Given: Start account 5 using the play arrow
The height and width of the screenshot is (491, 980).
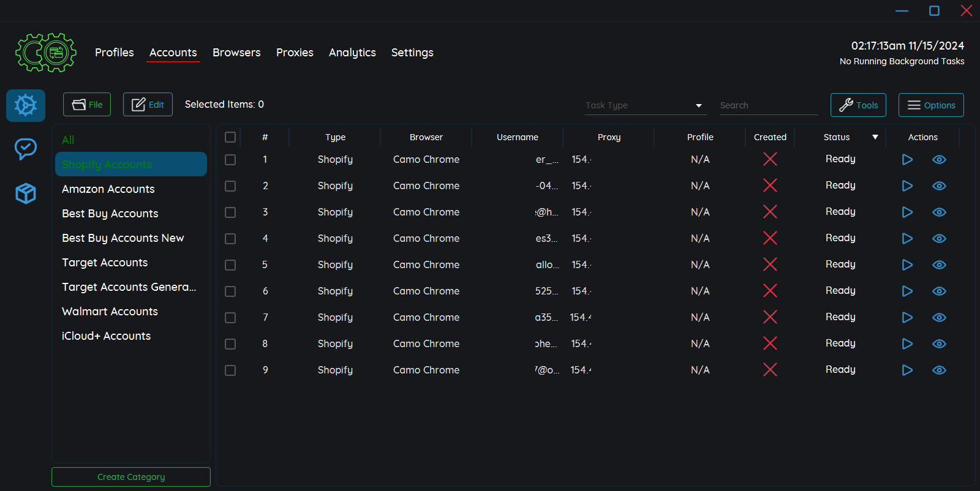Looking at the screenshot, I should point(907,265).
